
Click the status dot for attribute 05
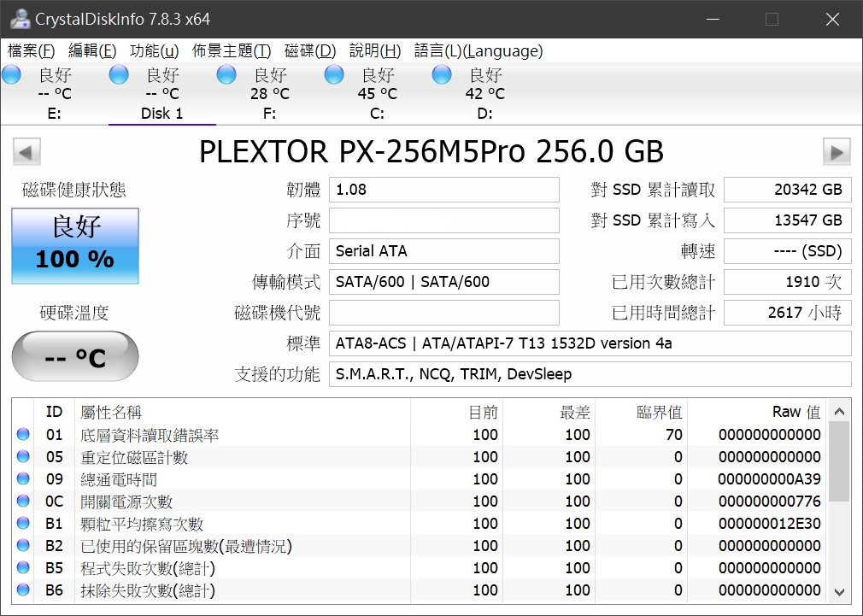(23, 456)
